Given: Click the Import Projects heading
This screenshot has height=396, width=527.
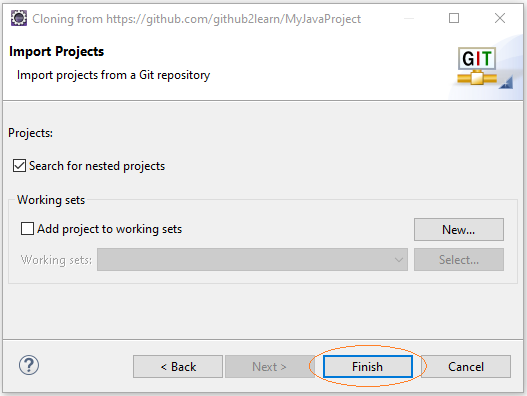Looking at the screenshot, I should tap(56, 51).
